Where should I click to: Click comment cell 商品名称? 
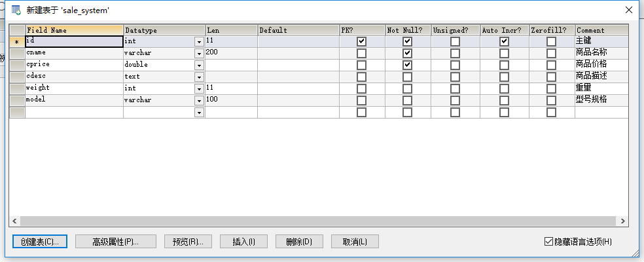[x=601, y=54]
